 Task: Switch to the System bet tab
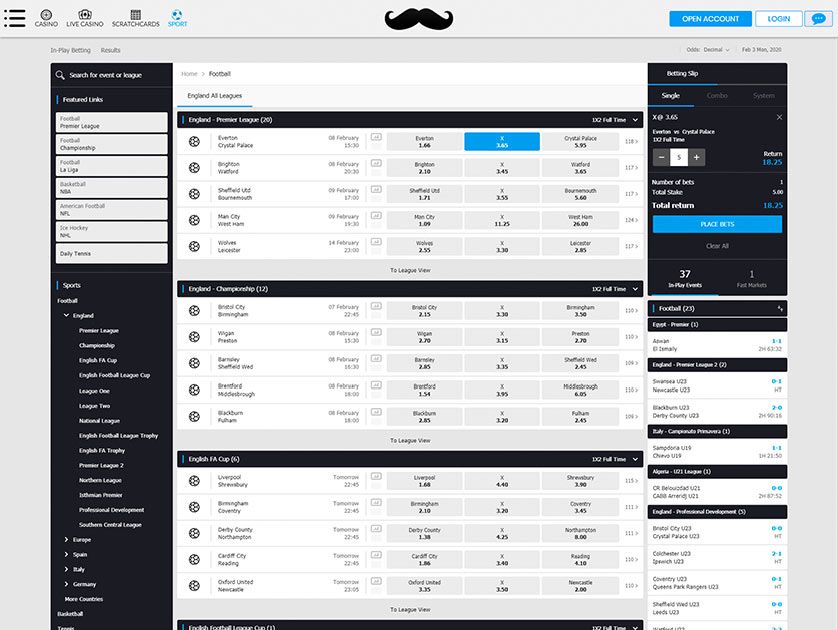[764, 96]
